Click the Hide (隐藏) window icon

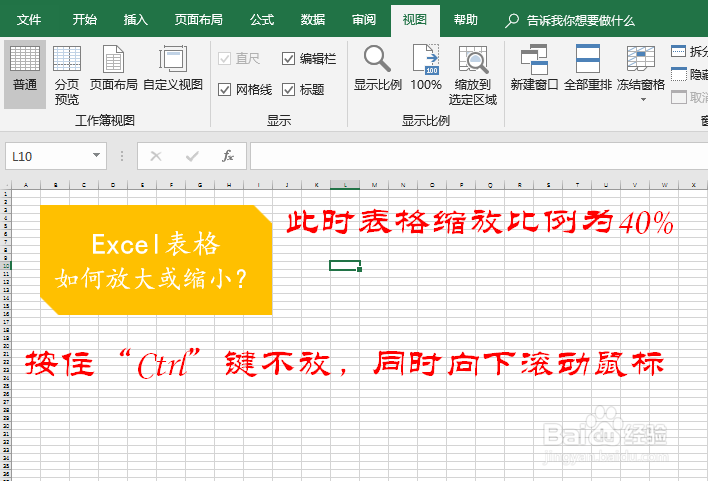[x=679, y=74]
